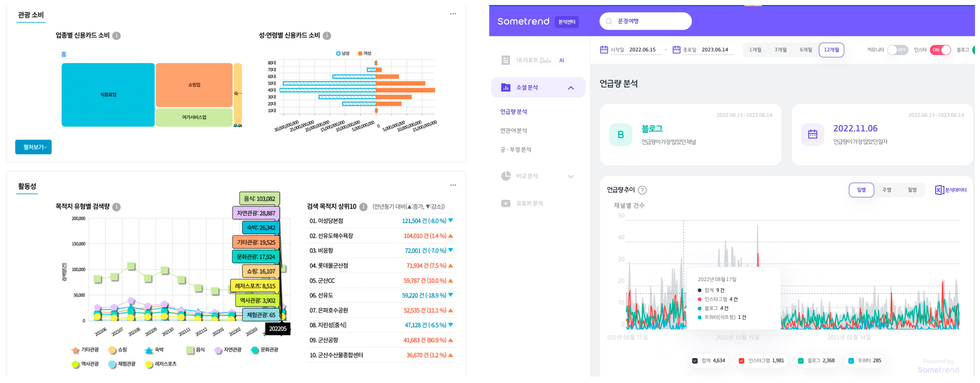Click the 소셜 분석 bar chart icon
Image resolution: width=980 pixels, height=383 pixels.
pos(506,87)
